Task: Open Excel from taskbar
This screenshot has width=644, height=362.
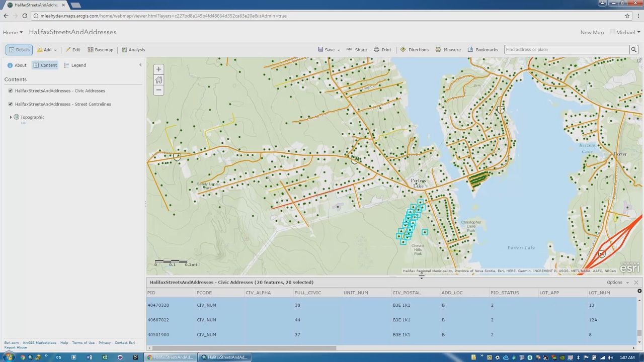Action: 105,357
